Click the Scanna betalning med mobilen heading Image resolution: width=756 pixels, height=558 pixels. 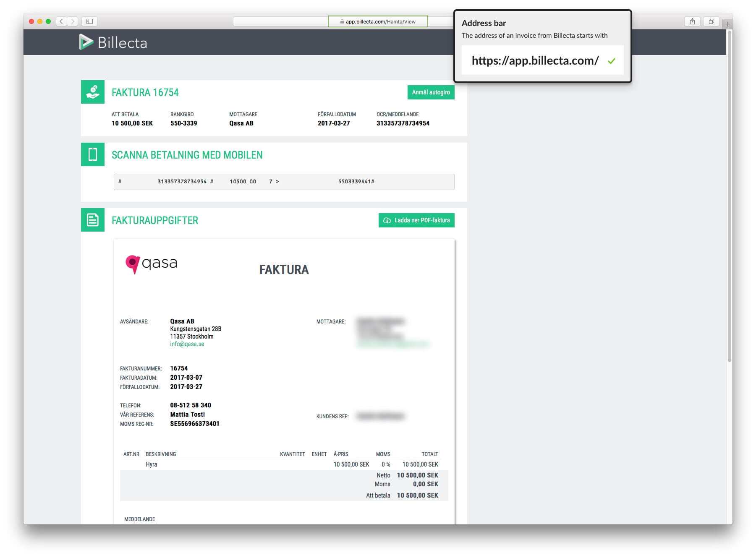187,155
